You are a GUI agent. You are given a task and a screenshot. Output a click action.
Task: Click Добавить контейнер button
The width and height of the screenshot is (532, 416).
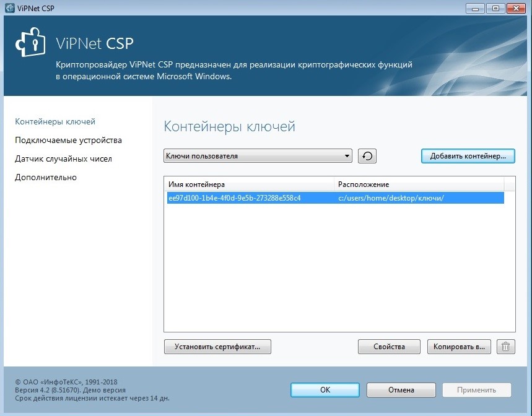(468, 156)
